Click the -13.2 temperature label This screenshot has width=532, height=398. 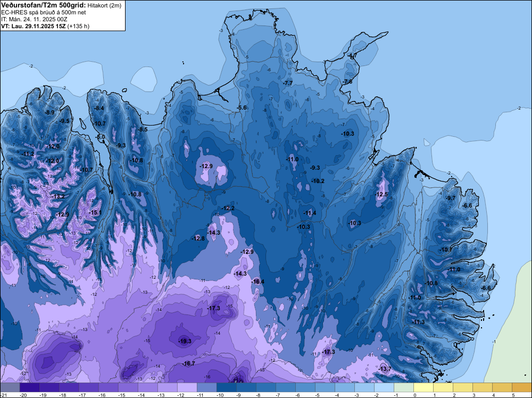(x=58, y=196)
